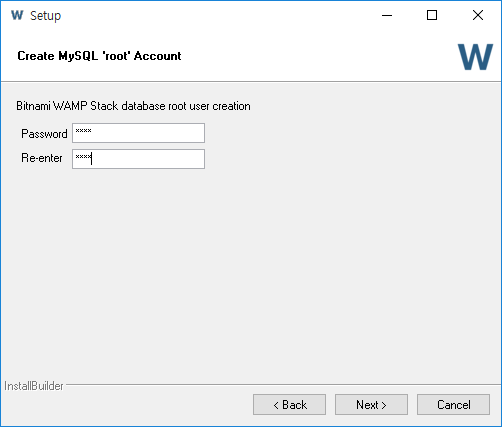Focus the Password input field
Viewport: 502px width, 427px height.
[138, 133]
